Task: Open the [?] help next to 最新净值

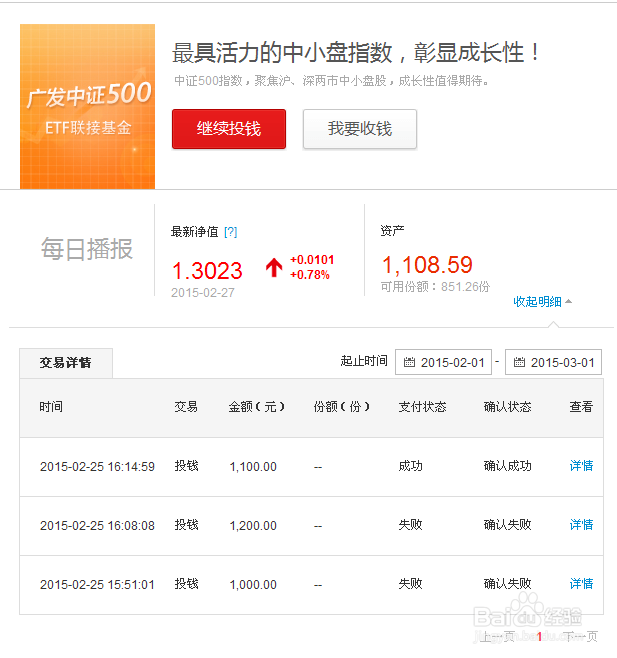Action: click(x=230, y=232)
